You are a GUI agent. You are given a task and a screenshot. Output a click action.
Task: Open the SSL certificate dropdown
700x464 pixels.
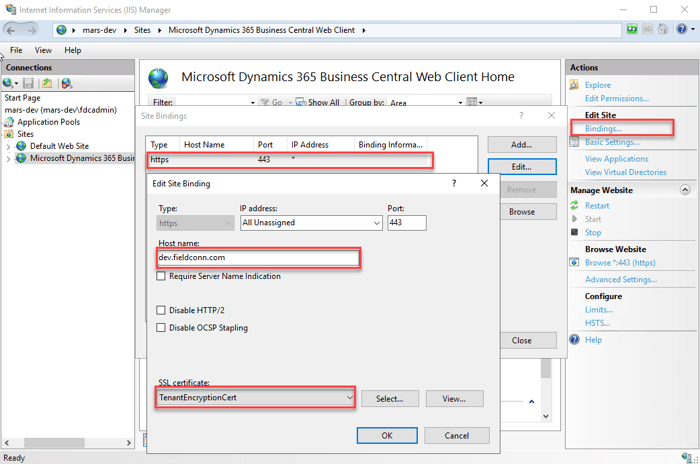point(349,398)
